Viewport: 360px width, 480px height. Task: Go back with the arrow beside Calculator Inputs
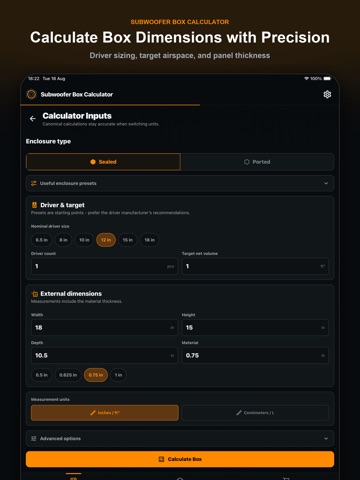tap(32, 119)
